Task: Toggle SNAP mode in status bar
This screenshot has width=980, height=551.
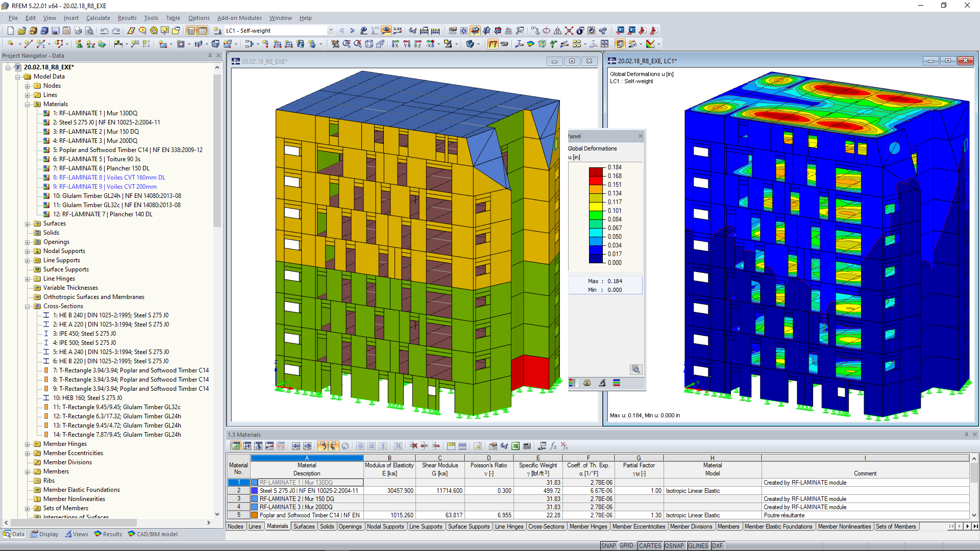Action: coord(608,545)
